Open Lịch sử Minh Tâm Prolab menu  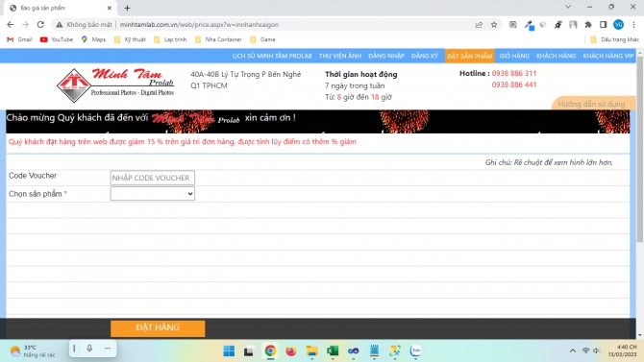272,56
